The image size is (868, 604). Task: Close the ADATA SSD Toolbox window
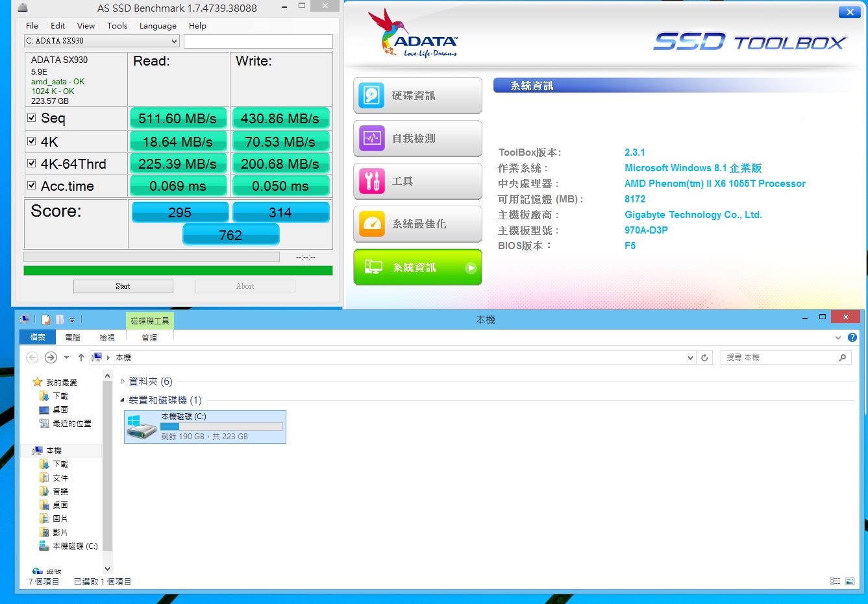click(x=849, y=12)
